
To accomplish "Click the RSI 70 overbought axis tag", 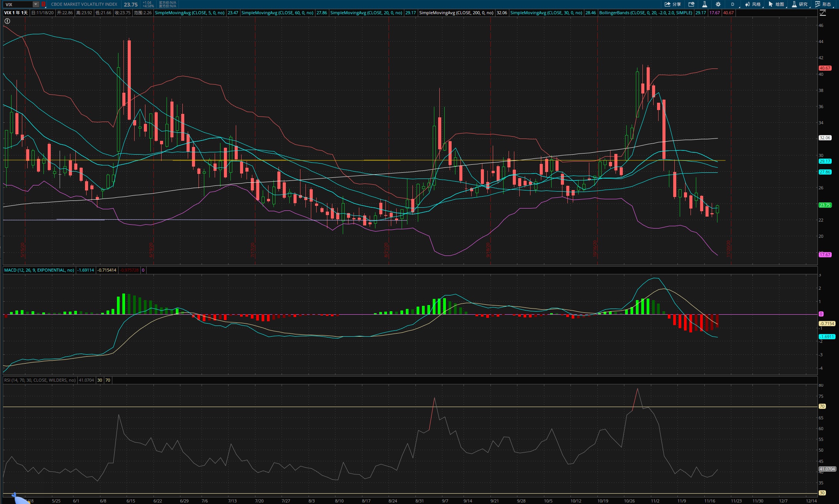I will coord(822,406).
